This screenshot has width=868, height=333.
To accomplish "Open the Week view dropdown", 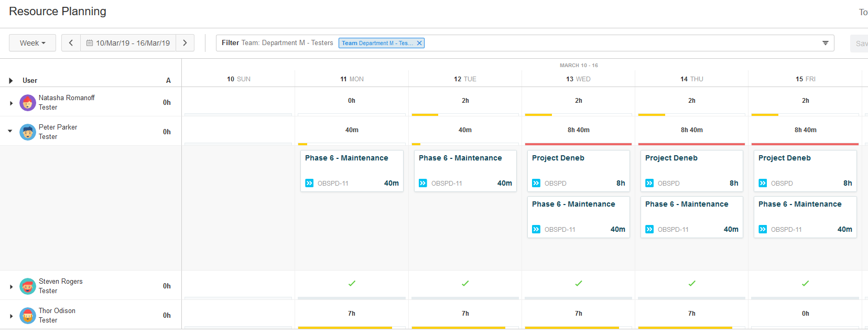I will click(32, 43).
